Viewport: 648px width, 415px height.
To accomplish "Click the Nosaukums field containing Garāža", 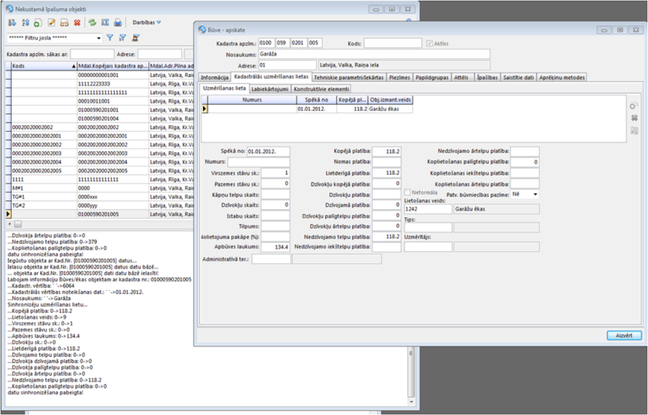I will [x=374, y=54].
